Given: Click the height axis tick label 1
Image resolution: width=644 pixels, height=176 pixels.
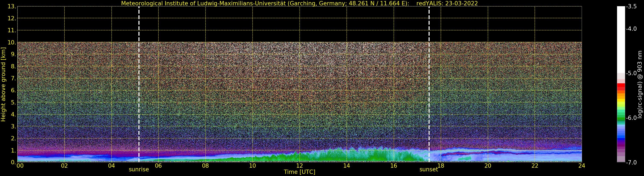Looking at the screenshot, I should click(x=13, y=150).
